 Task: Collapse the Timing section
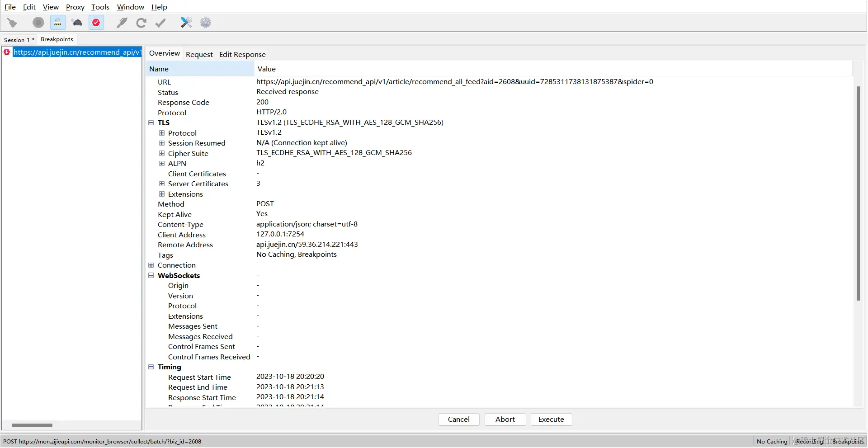click(151, 367)
